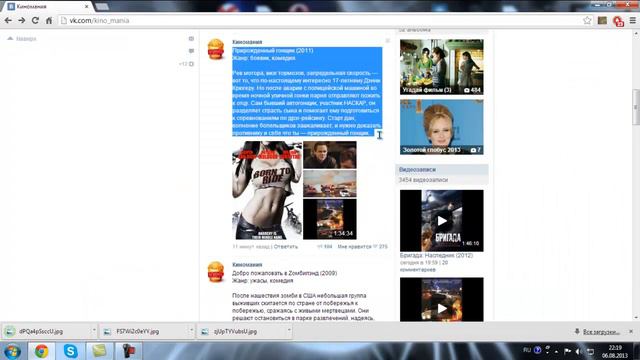
Task: Click Все загрузки link in downloads bar
Action: [601, 332]
